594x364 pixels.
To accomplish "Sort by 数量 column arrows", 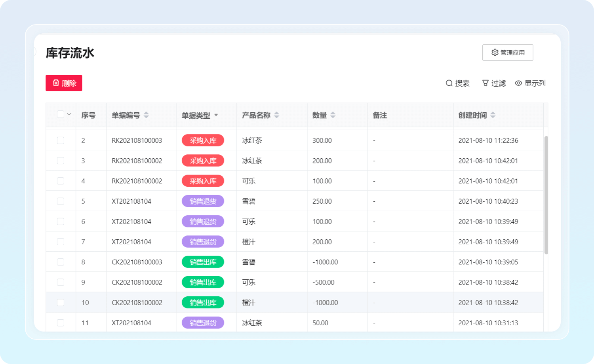I will [333, 115].
